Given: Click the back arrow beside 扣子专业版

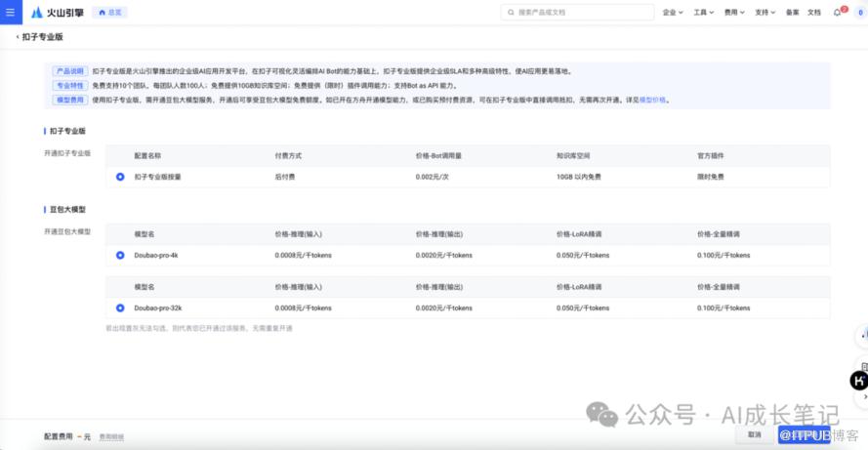Looking at the screenshot, I should point(18,37).
